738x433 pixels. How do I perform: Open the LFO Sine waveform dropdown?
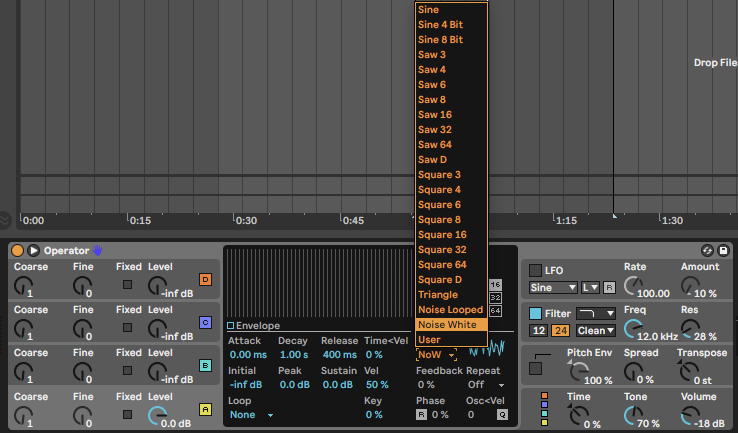pyautogui.click(x=553, y=288)
